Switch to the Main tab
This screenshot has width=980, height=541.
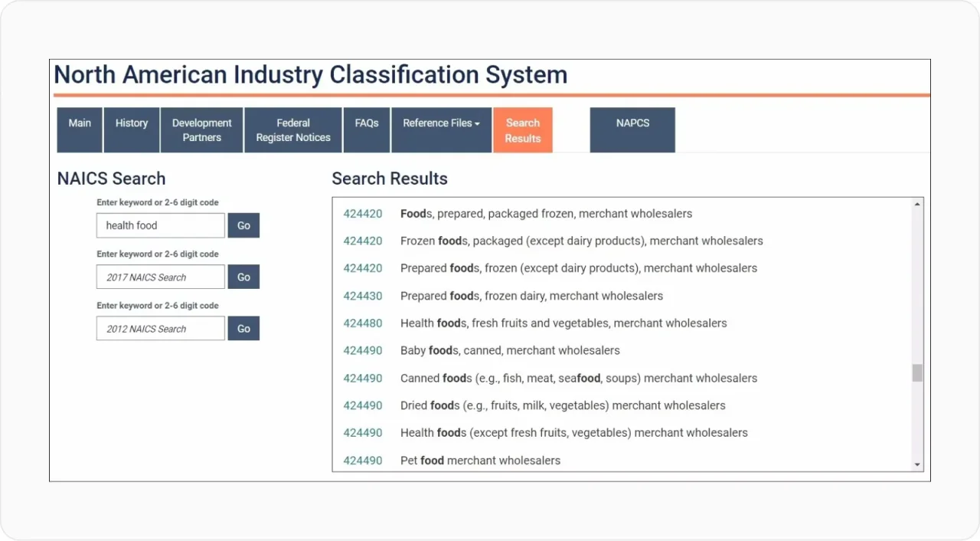[79, 123]
